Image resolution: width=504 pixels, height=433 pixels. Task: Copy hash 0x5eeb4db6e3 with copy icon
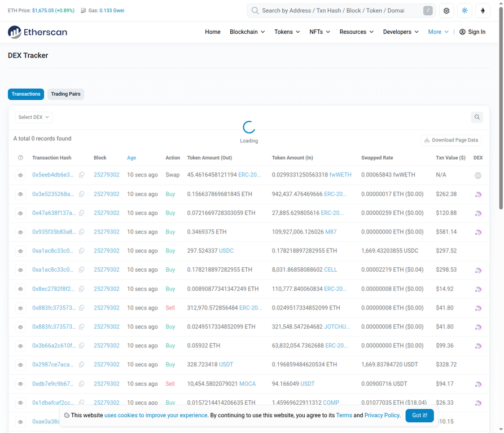tap(82, 175)
